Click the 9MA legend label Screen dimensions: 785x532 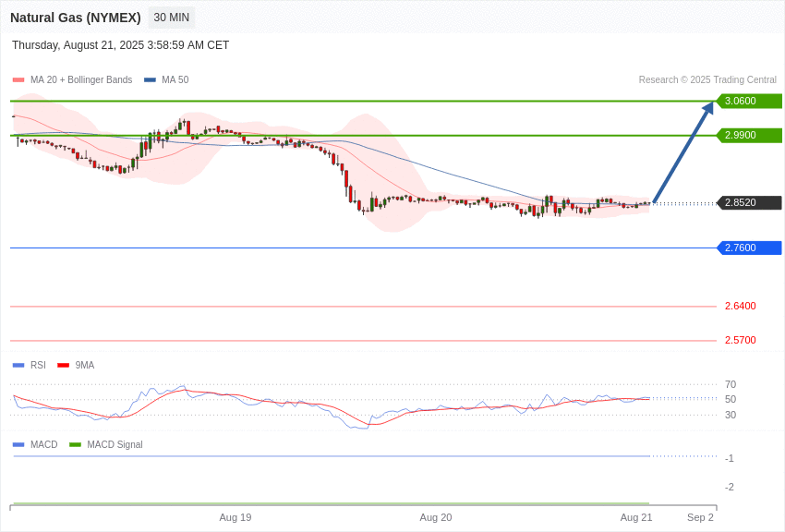pyautogui.click(x=85, y=365)
